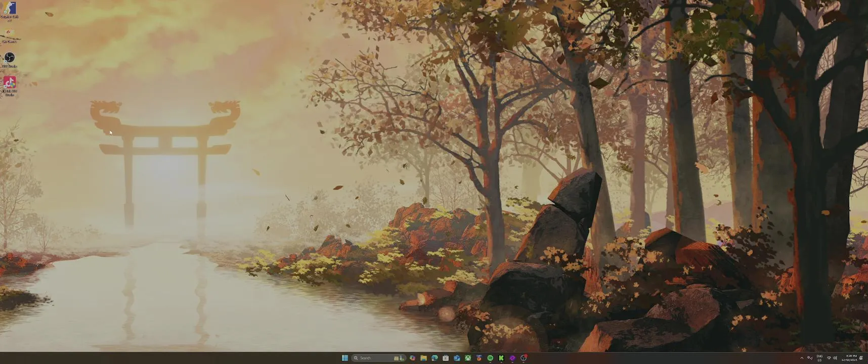Image resolution: width=868 pixels, height=364 pixels.
Task: Click the taskbar Search box
Action: point(379,358)
